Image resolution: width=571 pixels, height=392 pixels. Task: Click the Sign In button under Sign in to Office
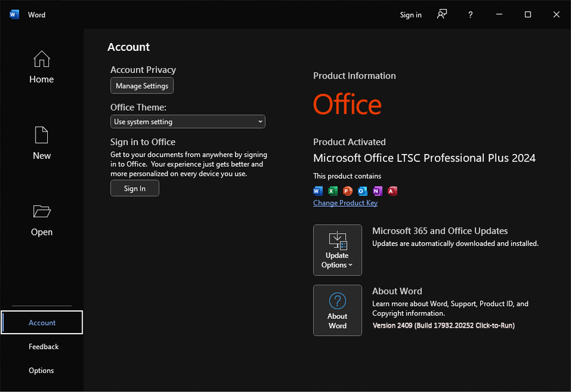click(134, 188)
